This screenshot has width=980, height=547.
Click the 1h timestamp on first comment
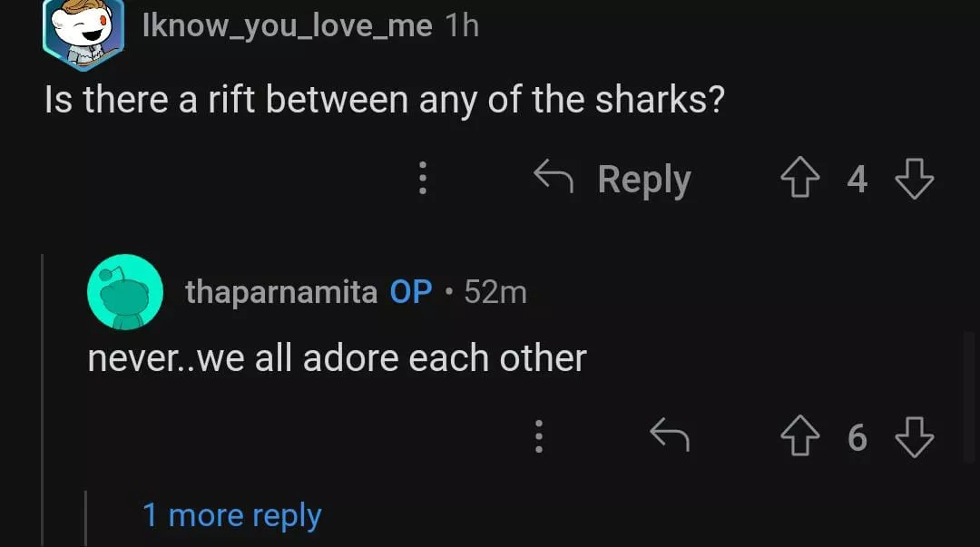point(462,25)
